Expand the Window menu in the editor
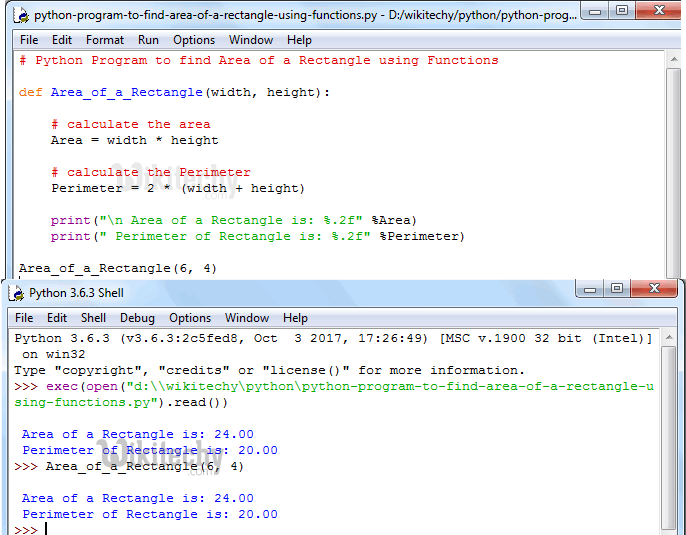This screenshot has height=535, width=686. coord(250,40)
